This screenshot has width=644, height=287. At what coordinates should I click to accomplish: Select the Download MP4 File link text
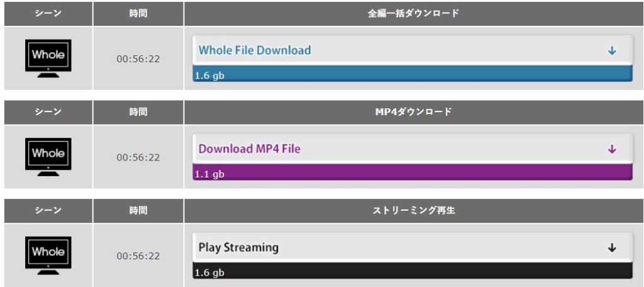250,149
